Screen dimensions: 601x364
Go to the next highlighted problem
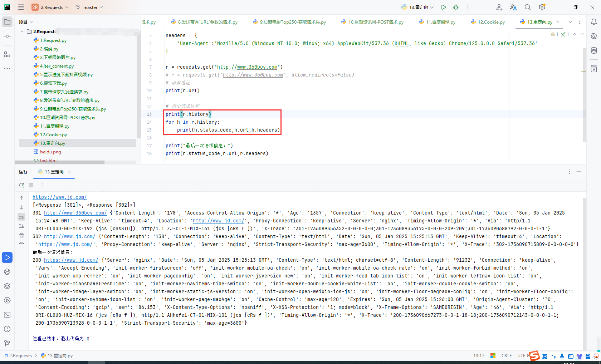582,34
